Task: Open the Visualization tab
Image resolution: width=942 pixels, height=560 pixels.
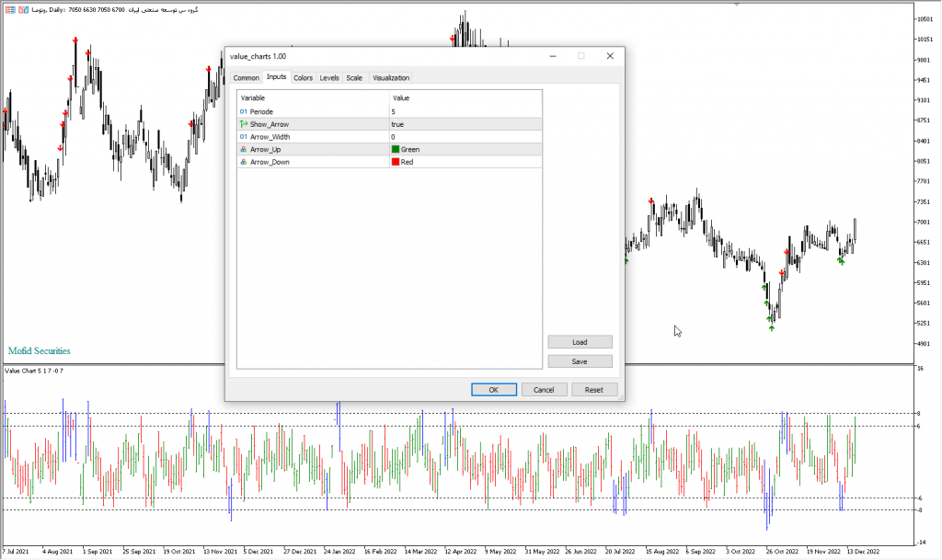Action: [391, 78]
